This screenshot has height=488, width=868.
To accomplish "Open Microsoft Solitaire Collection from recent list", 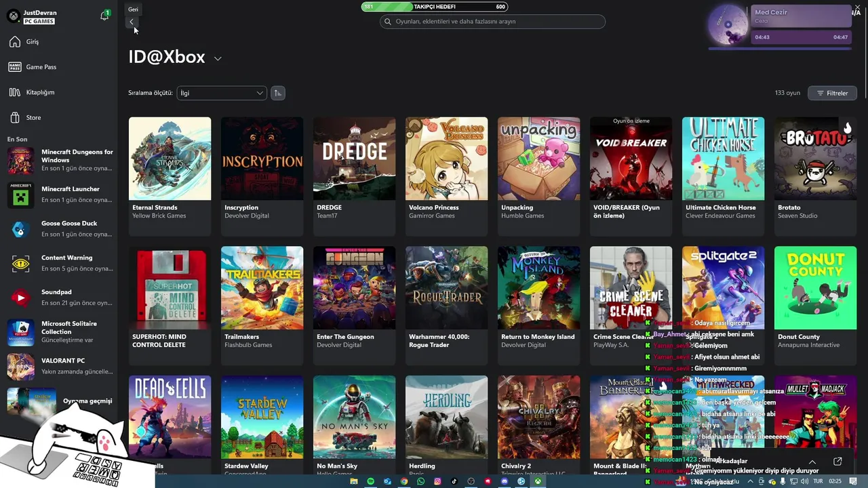I will click(59, 331).
